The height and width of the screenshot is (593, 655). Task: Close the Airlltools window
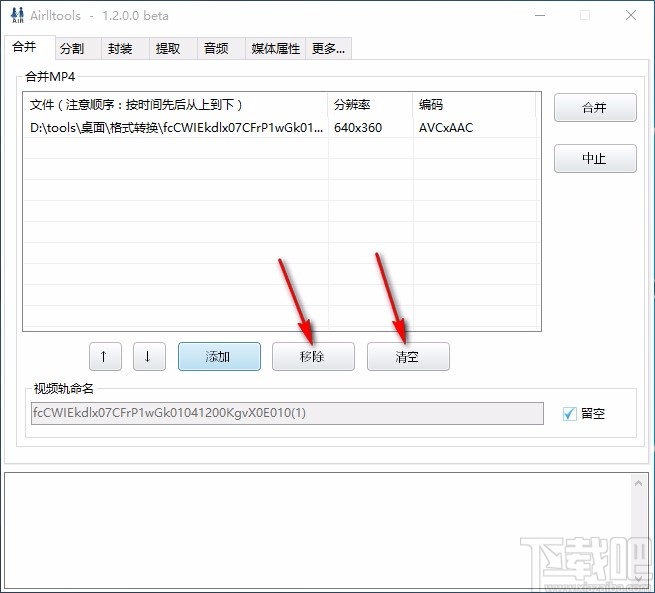point(631,15)
